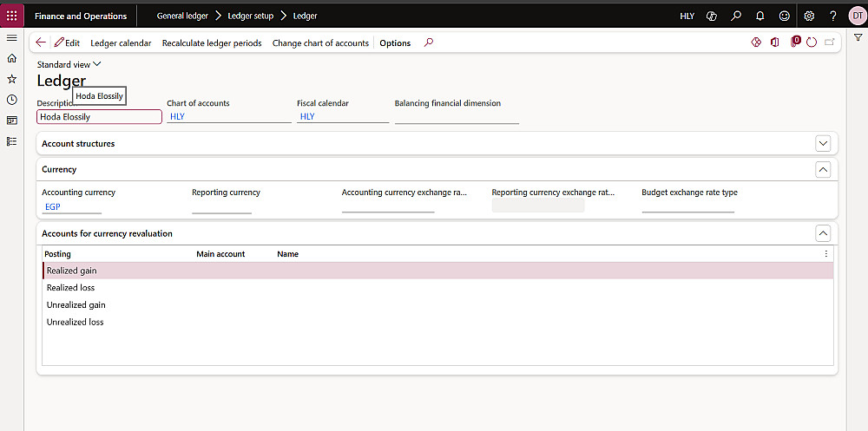The width and height of the screenshot is (868, 431).
Task: Click the back arrow button
Action: [x=41, y=42]
